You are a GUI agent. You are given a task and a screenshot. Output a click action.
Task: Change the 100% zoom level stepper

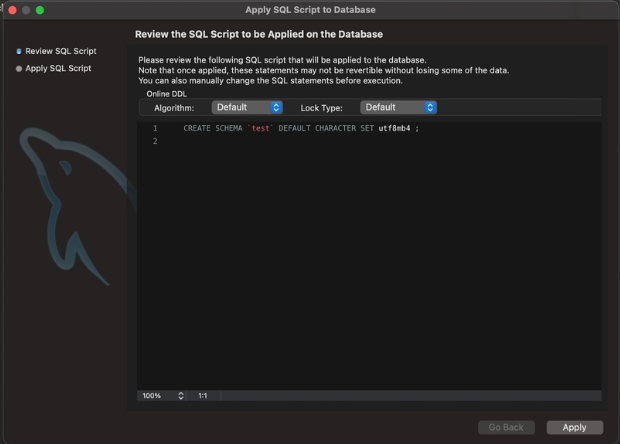pyautogui.click(x=181, y=396)
